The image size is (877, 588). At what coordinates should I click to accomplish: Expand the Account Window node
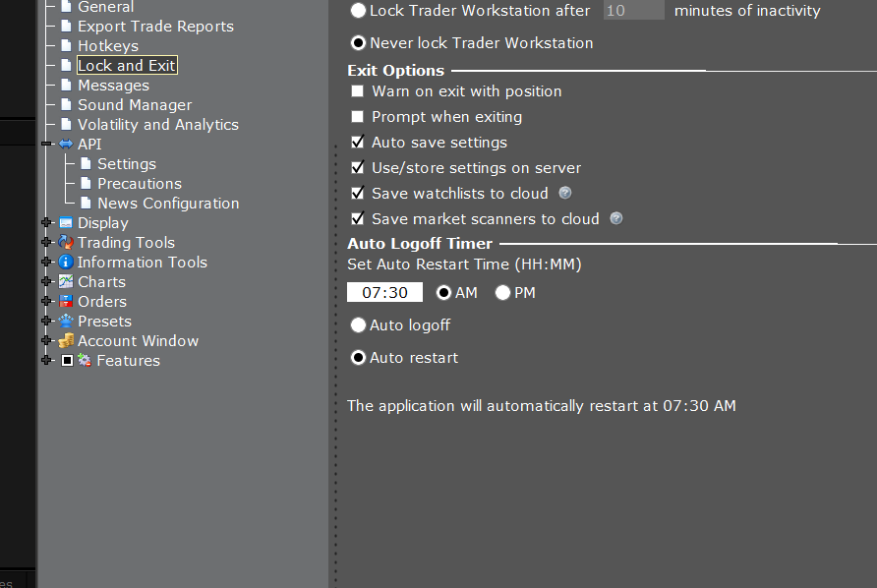46,341
